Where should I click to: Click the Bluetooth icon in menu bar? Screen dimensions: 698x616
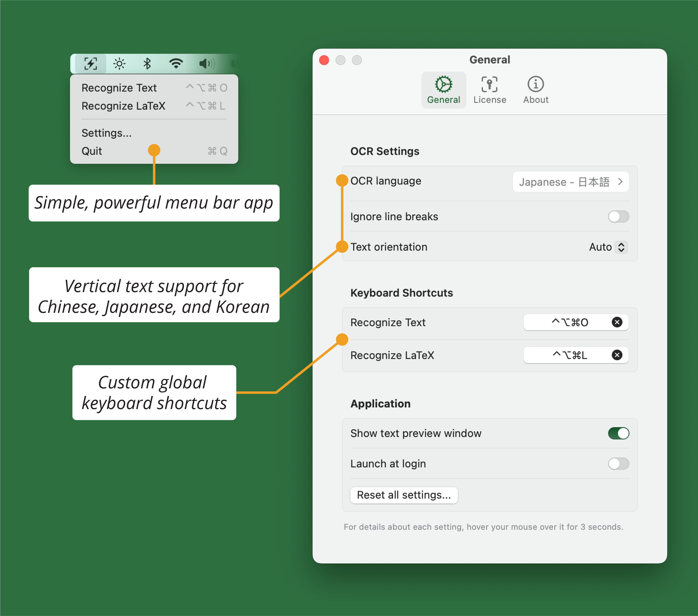pos(147,63)
